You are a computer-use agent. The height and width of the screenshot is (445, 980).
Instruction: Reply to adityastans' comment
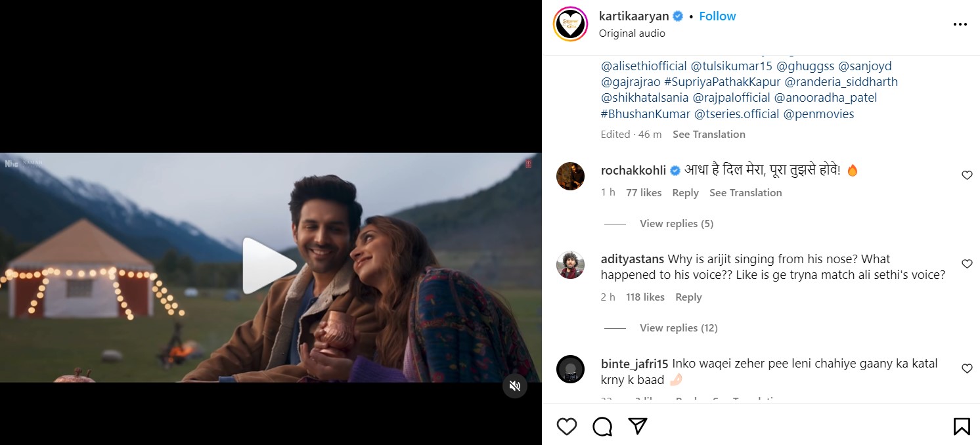[x=688, y=297]
